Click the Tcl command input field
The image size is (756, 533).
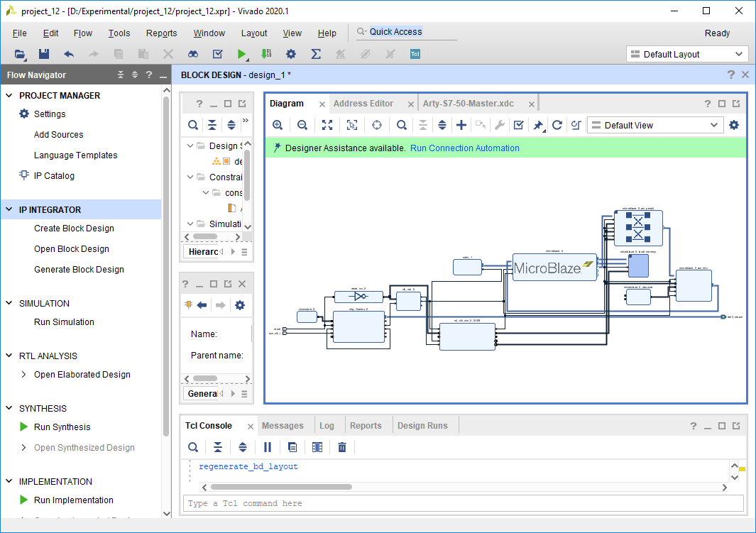[x=464, y=503]
